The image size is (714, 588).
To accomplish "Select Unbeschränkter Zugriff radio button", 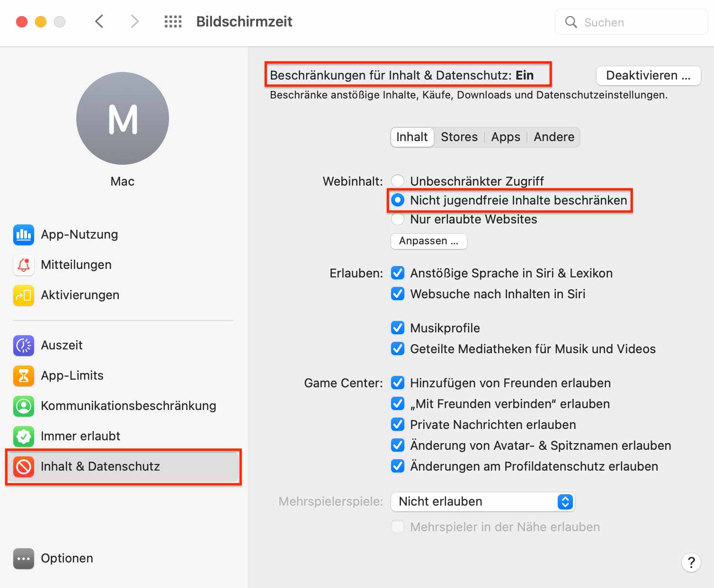I will [x=398, y=181].
